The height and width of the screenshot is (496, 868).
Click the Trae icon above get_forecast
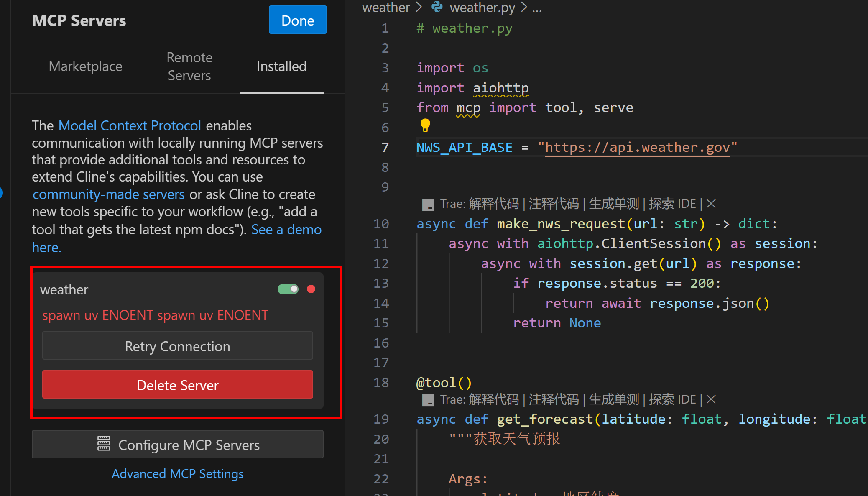click(428, 400)
